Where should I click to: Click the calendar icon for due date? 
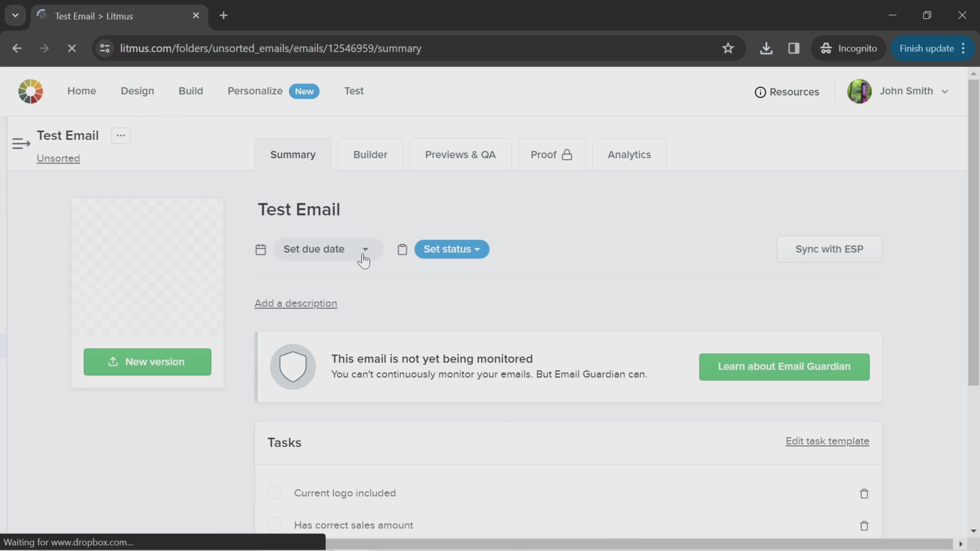click(261, 249)
